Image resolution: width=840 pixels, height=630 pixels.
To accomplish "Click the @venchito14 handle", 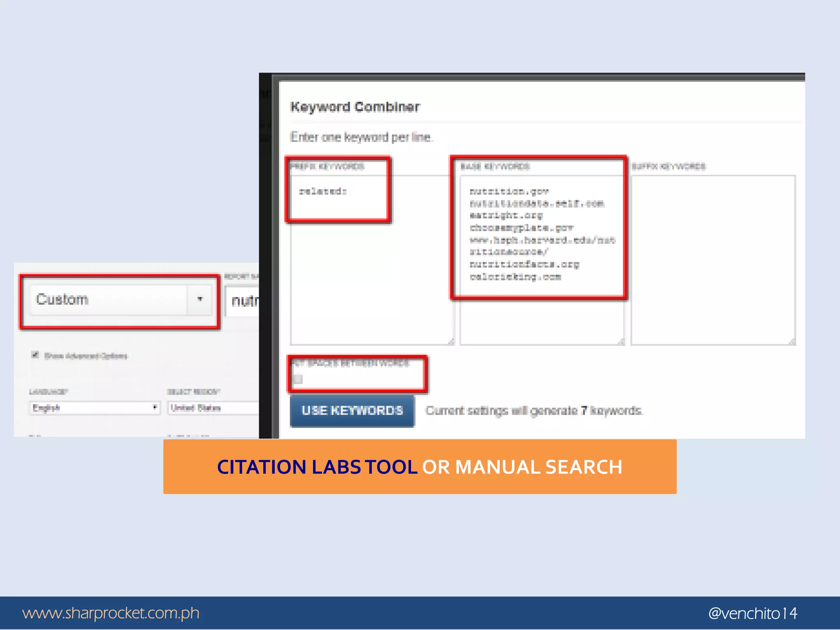I will click(753, 613).
